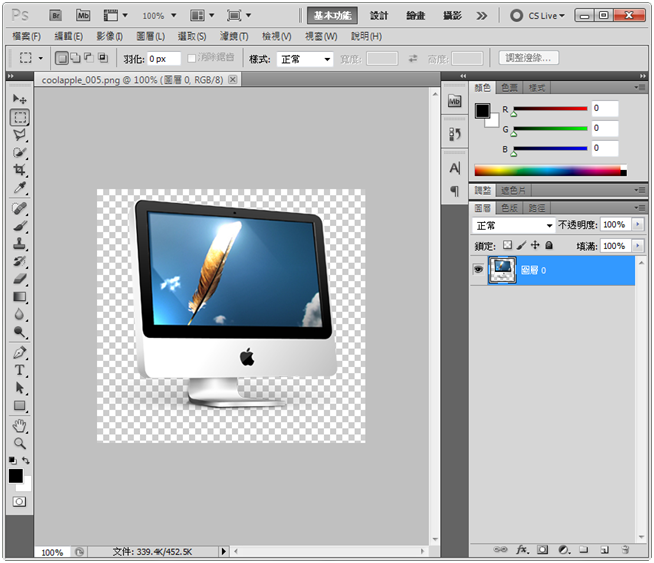This screenshot has height=563, width=654.
Task: Choose Add to Selection mode
Action: (x=75, y=58)
